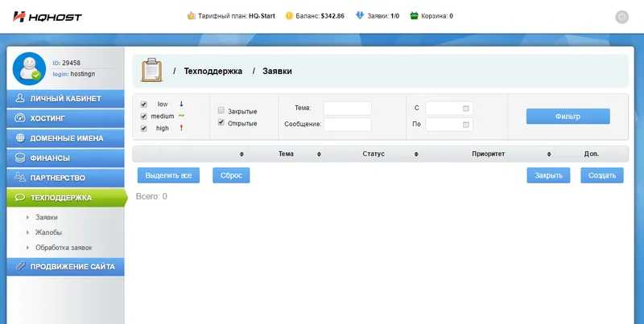The image size is (644, 324).
Task: Click the power logout icon
Action: pos(621,17)
